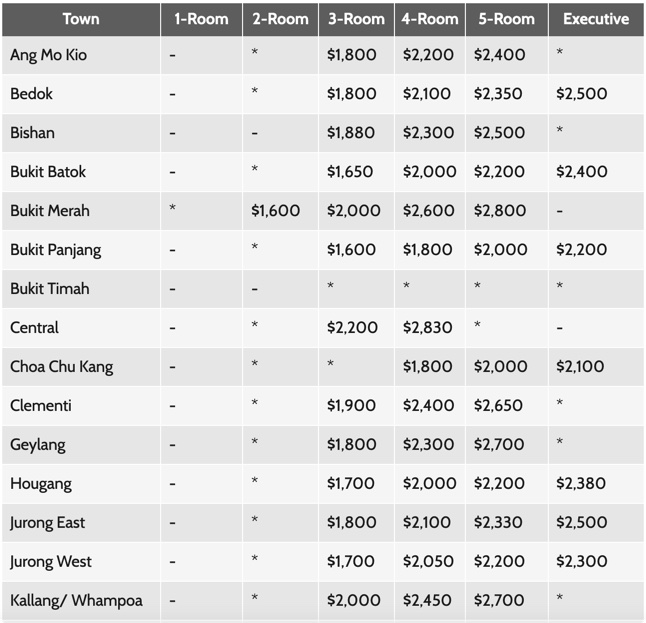Click Central 4-Room price $2,830

tap(428, 328)
